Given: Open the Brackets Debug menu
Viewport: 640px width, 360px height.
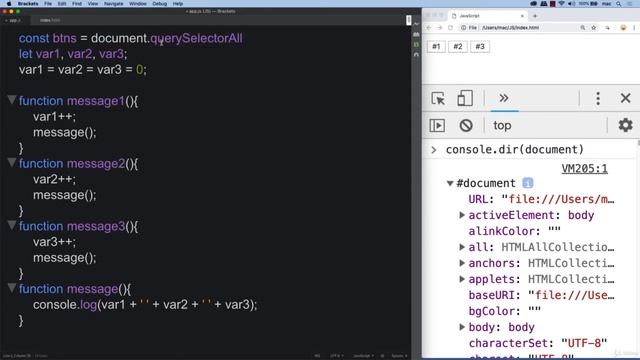Looking at the screenshot, I should click(x=160, y=4).
